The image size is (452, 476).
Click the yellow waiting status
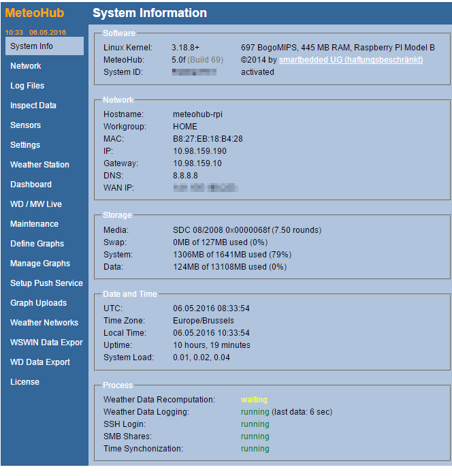(x=254, y=400)
